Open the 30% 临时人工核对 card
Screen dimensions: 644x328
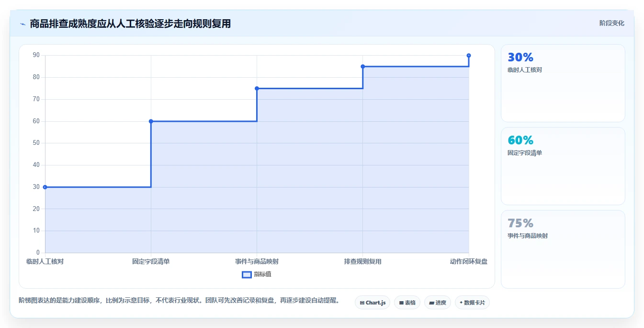pyautogui.click(x=563, y=83)
